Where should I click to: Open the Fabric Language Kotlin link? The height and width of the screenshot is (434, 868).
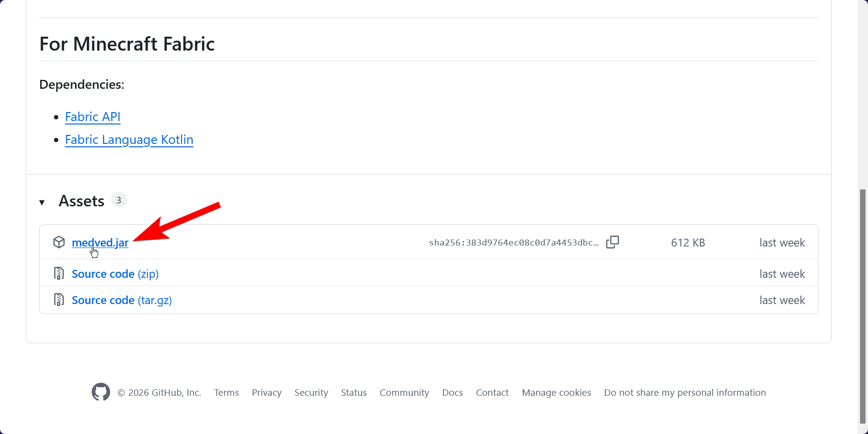(x=129, y=140)
